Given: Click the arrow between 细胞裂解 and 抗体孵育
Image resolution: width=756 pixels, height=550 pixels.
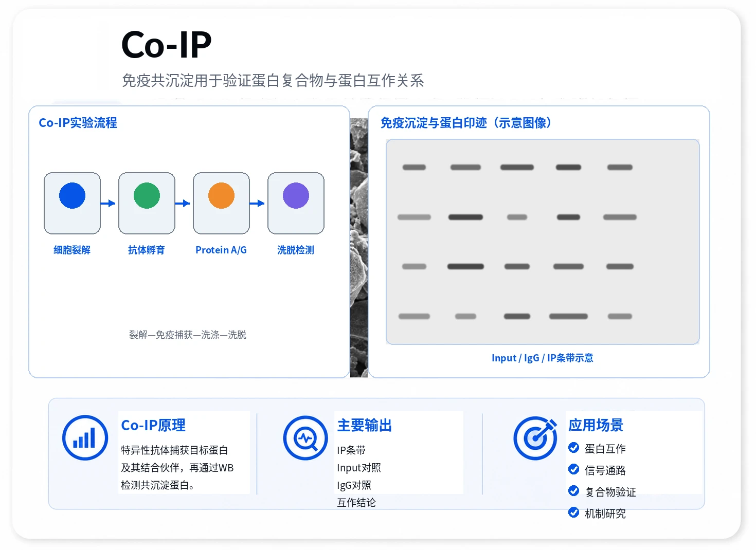Looking at the screenshot, I should click(x=108, y=203).
